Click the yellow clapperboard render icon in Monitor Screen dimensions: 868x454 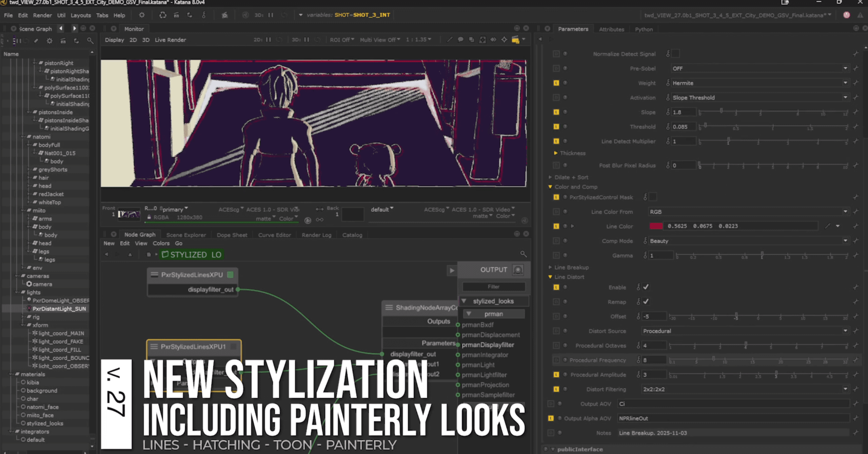pyautogui.click(x=515, y=40)
